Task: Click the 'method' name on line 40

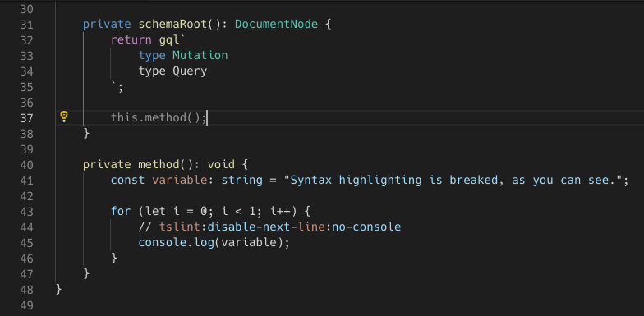Action: [x=159, y=165]
